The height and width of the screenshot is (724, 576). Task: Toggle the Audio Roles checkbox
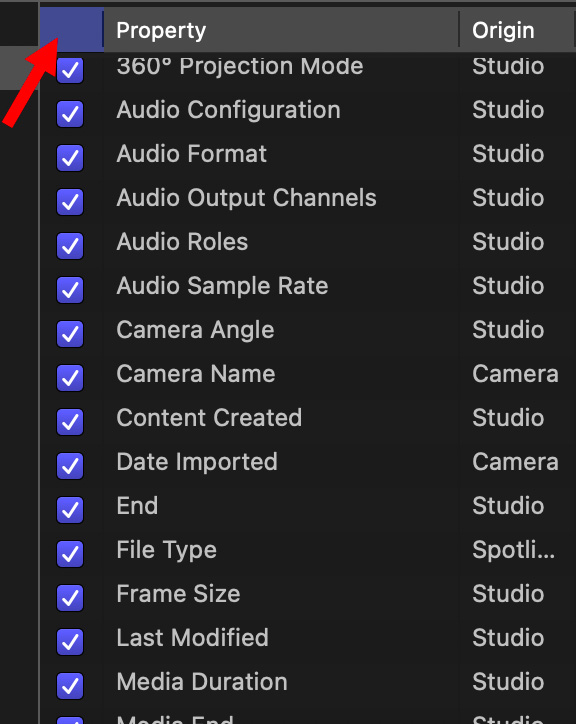(70, 246)
